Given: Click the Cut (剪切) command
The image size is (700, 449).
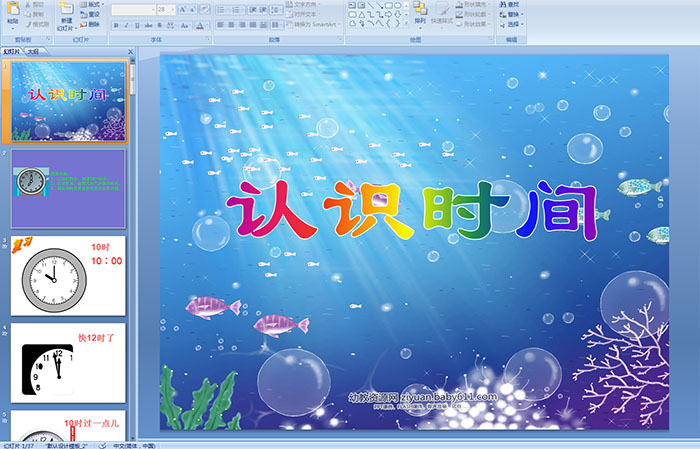Looking at the screenshot, I should [x=35, y=4].
